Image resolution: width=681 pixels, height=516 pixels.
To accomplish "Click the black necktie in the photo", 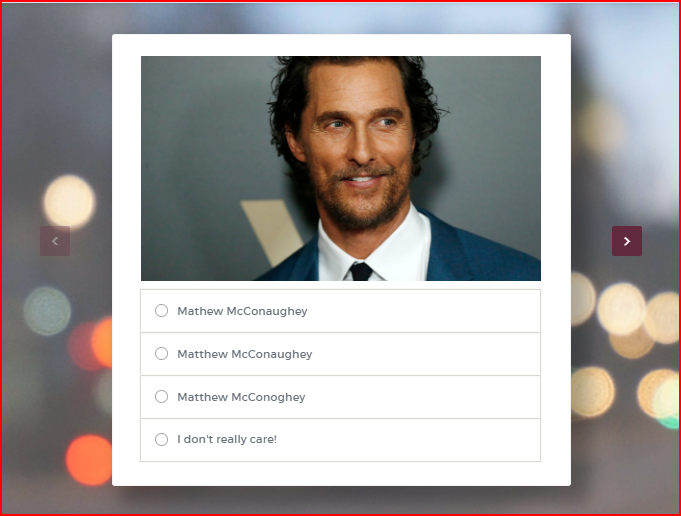I will [361, 272].
